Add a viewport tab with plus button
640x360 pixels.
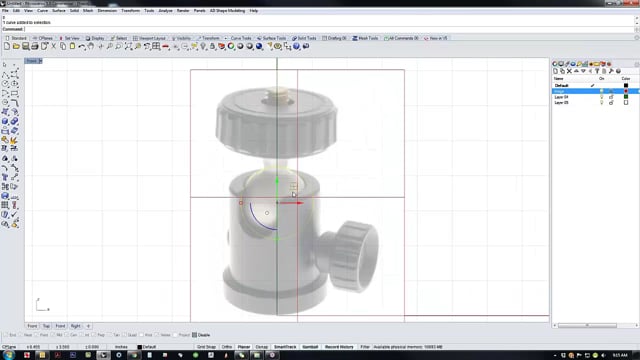click(x=88, y=326)
